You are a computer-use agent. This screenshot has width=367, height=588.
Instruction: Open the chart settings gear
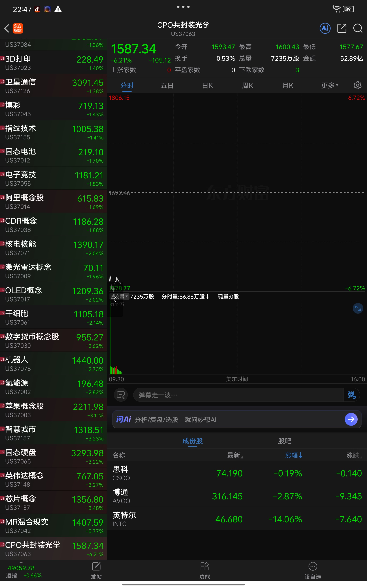(357, 85)
